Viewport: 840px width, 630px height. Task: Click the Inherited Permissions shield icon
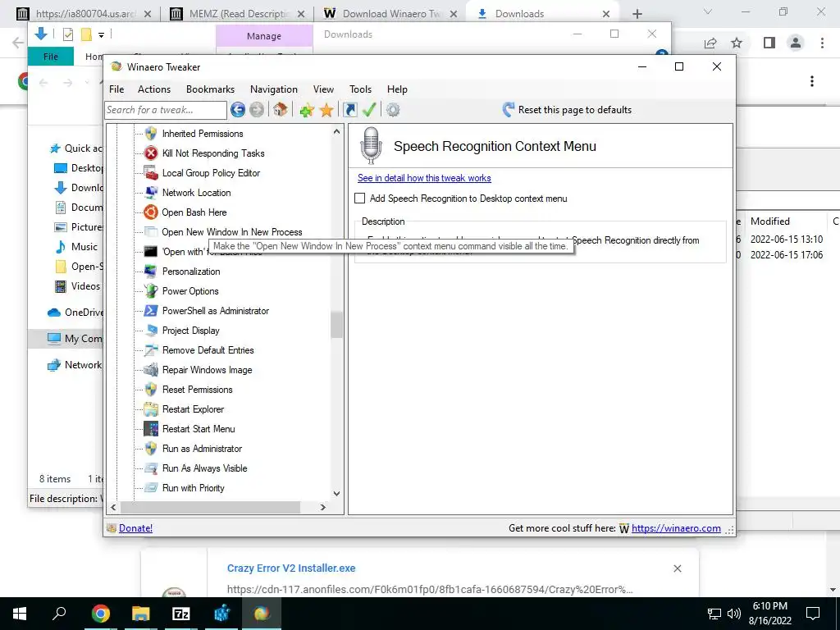151,134
